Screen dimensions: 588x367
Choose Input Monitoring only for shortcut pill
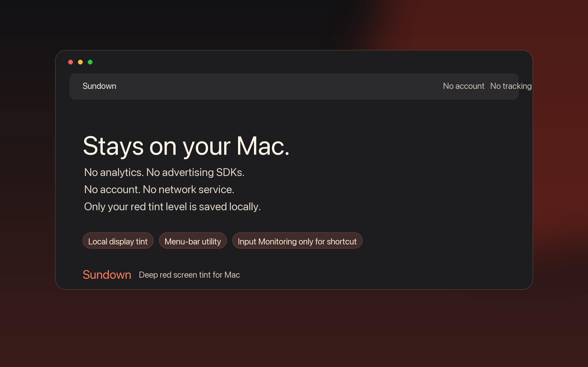[x=297, y=241]
